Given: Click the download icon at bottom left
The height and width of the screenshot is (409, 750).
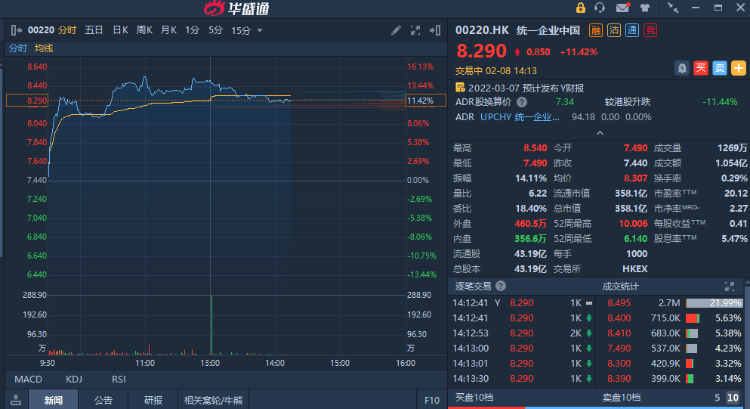Looking at the screenshot, I should point(16,400).
